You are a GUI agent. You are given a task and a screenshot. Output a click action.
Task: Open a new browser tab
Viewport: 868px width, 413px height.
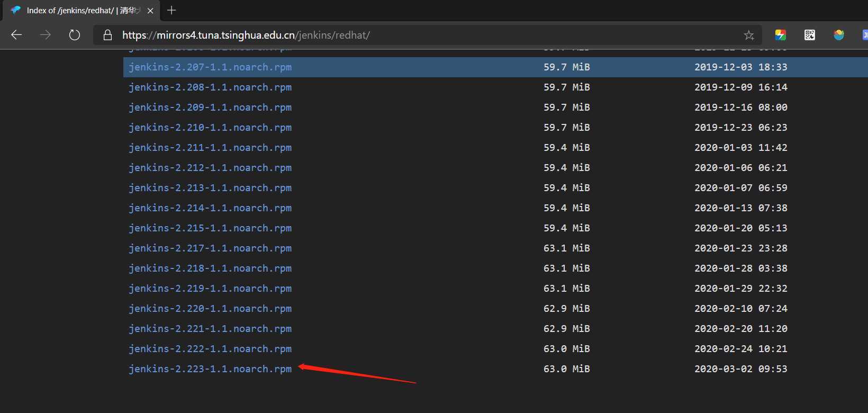pos(171,10)
